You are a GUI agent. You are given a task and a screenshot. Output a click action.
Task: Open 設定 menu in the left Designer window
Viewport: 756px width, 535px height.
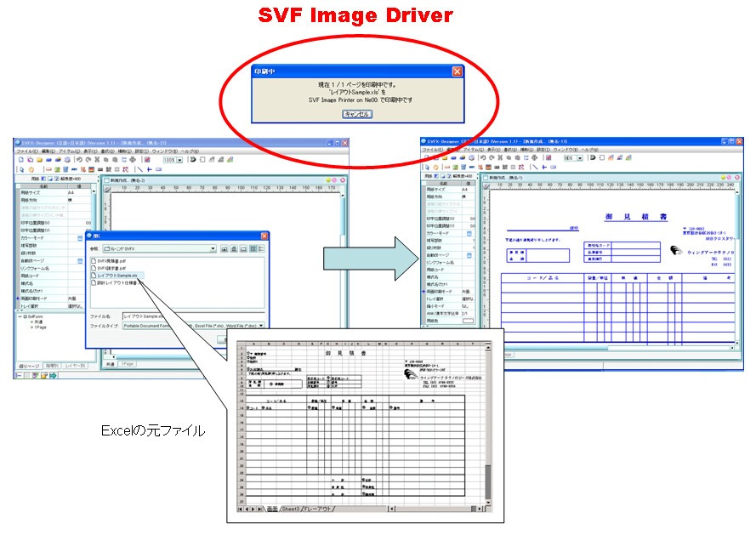click(141, 151)
